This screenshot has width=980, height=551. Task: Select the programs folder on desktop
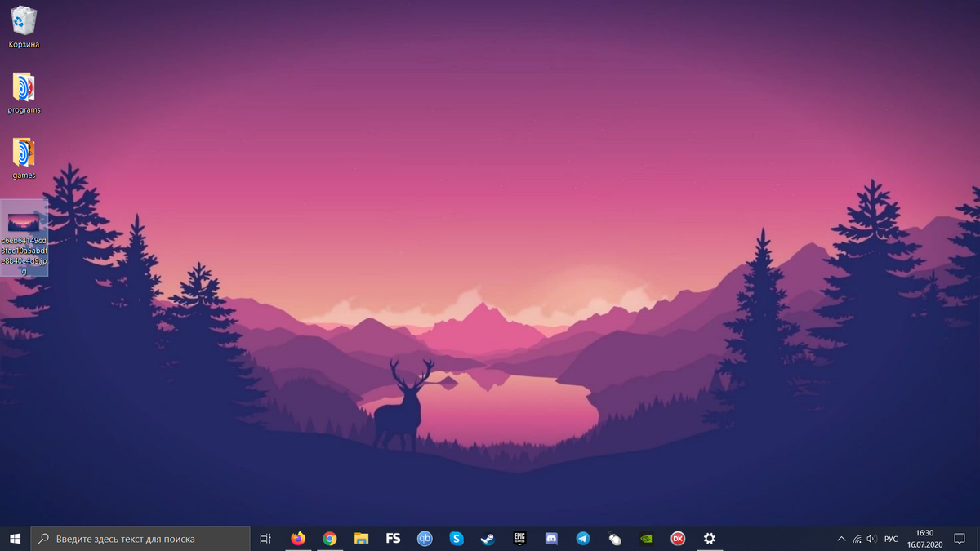24,92
